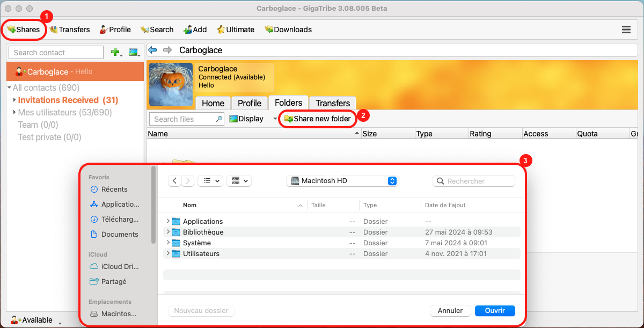Select Documents in Favoris sidebar
The height and width of the screenshot is (328, 644).
[x=119, y=234]
